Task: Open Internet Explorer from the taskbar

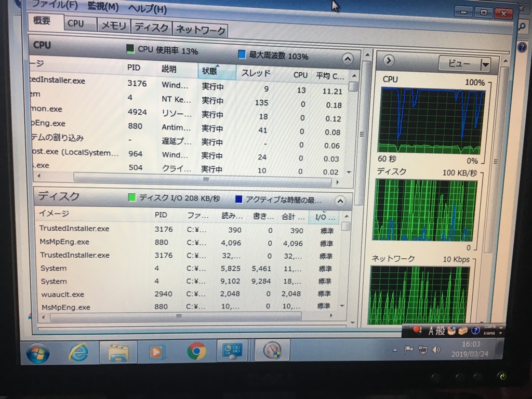Action: (78, 353)
